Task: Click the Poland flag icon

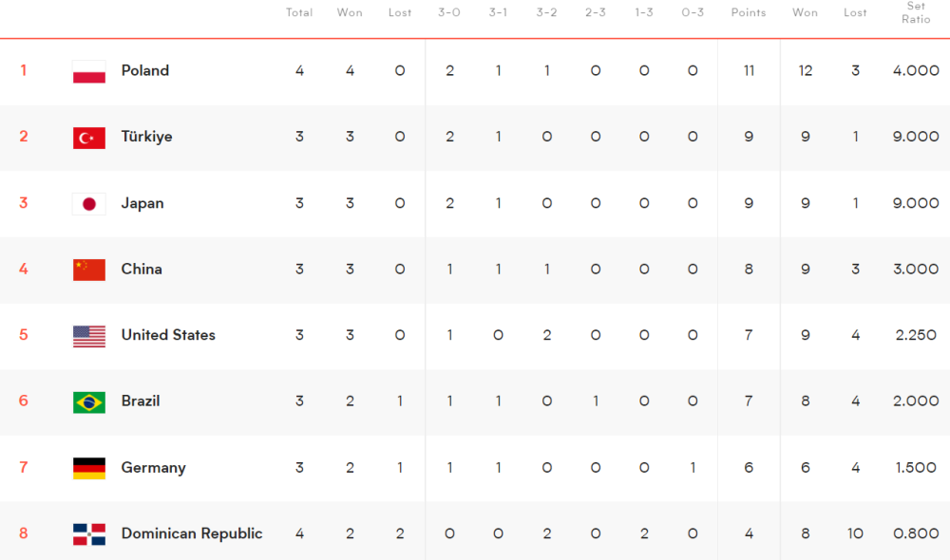Action: [x=89, y=71]
